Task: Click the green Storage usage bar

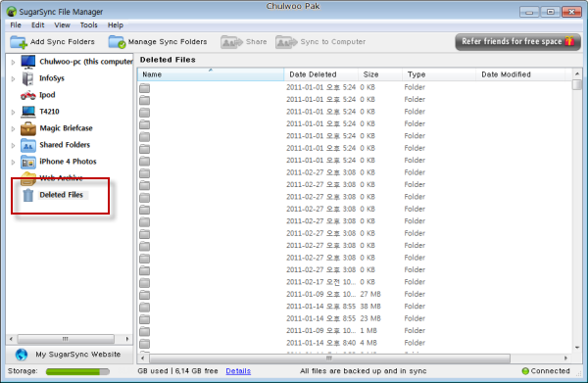Action: 77,371
